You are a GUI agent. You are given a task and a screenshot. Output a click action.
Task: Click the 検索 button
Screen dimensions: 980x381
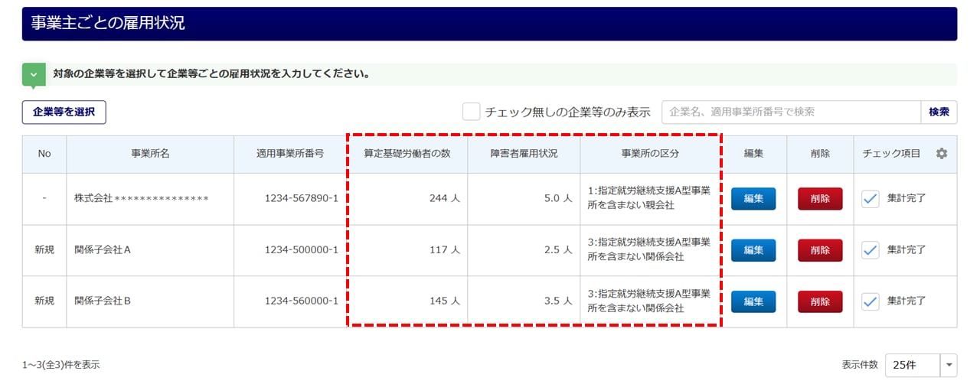click(x=939, y=112)
